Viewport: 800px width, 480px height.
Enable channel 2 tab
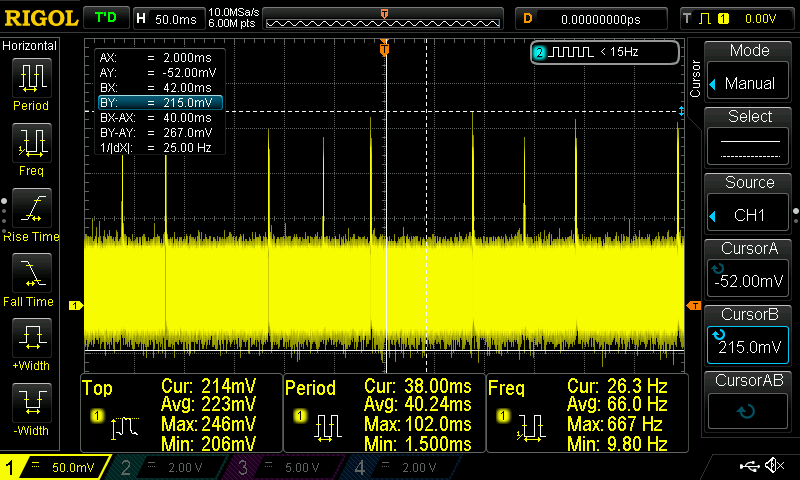click(x=158, y=467)
